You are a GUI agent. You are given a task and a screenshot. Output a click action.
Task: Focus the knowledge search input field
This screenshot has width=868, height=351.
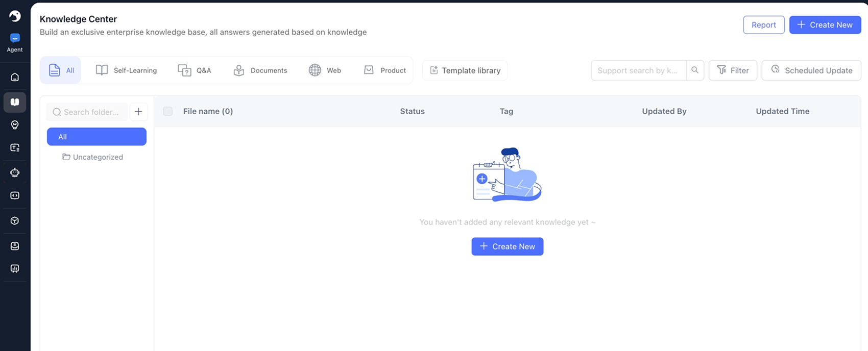tap(638, 70)
